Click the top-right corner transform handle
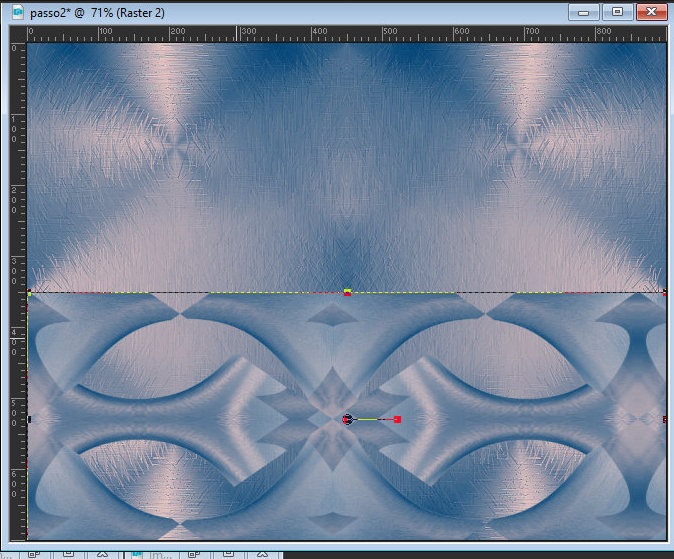The image size is (674, 559). [665, 292]
